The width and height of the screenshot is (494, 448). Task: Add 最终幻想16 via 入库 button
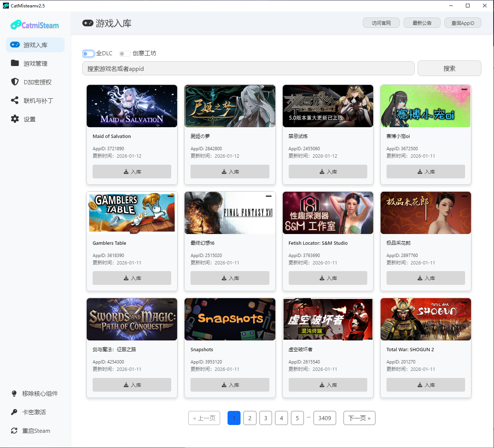tap(230, 278)
